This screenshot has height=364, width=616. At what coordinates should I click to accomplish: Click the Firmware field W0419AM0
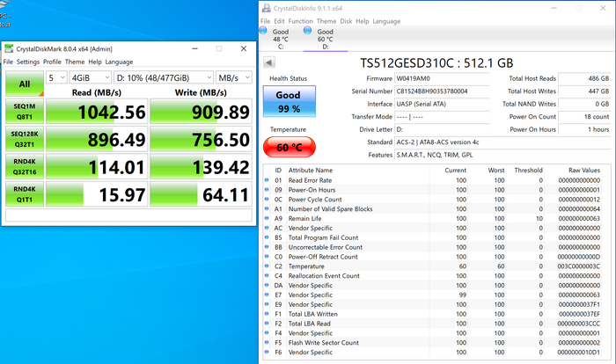[x=442, y=78]
